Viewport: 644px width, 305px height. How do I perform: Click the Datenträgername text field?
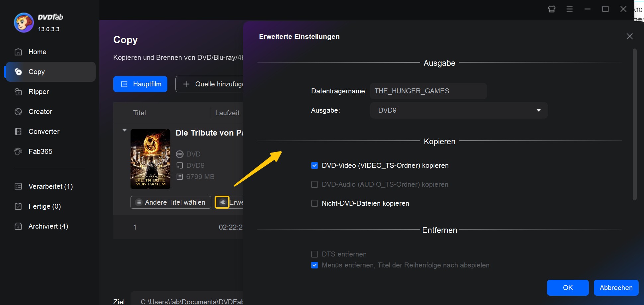pyautogui.click(x=428, y=91)
